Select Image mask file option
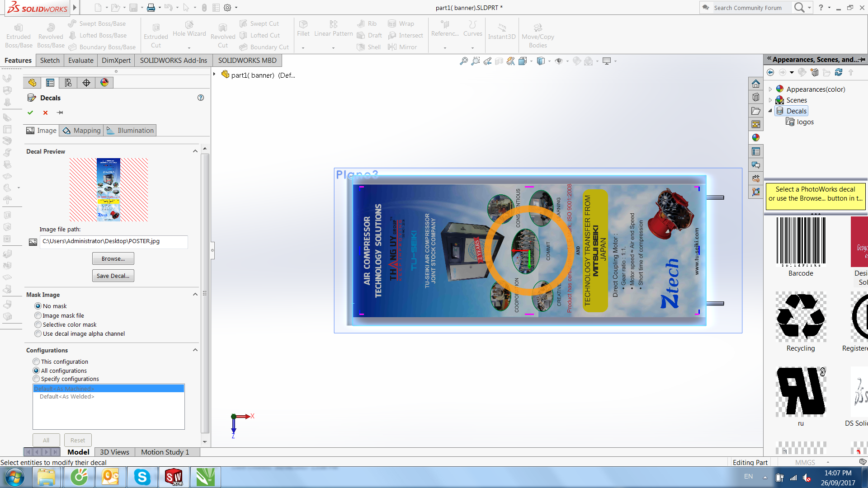 point(38,315)
